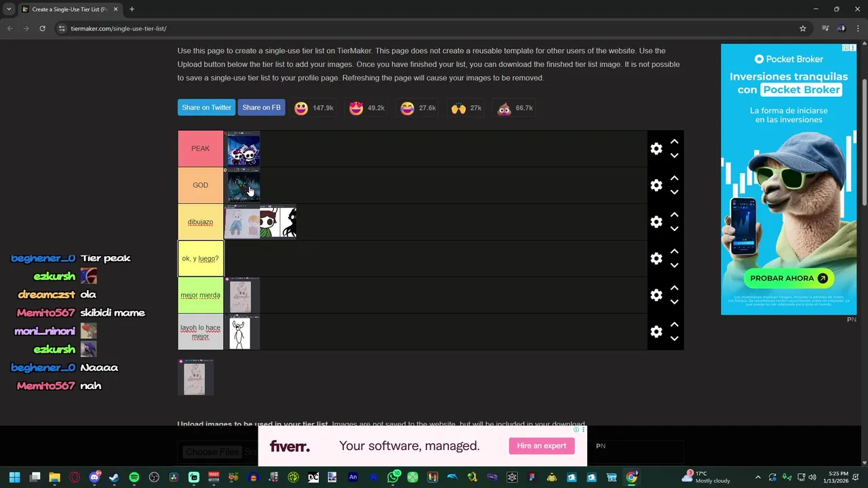The width and height of the screenshot is (868, 488).
Task: Open the weather widget showing 17°C
Action: (x=707, y=477)
